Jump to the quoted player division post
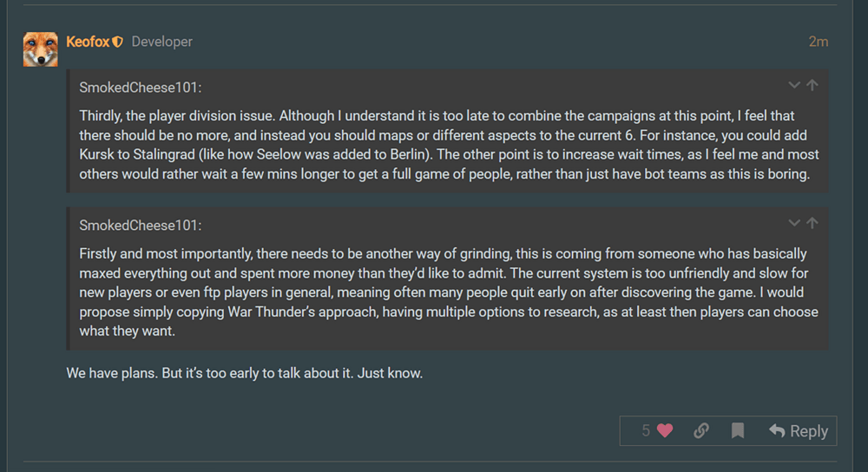Image resolution: width=868 pixels, height=472 pixels. pos(812,85)
